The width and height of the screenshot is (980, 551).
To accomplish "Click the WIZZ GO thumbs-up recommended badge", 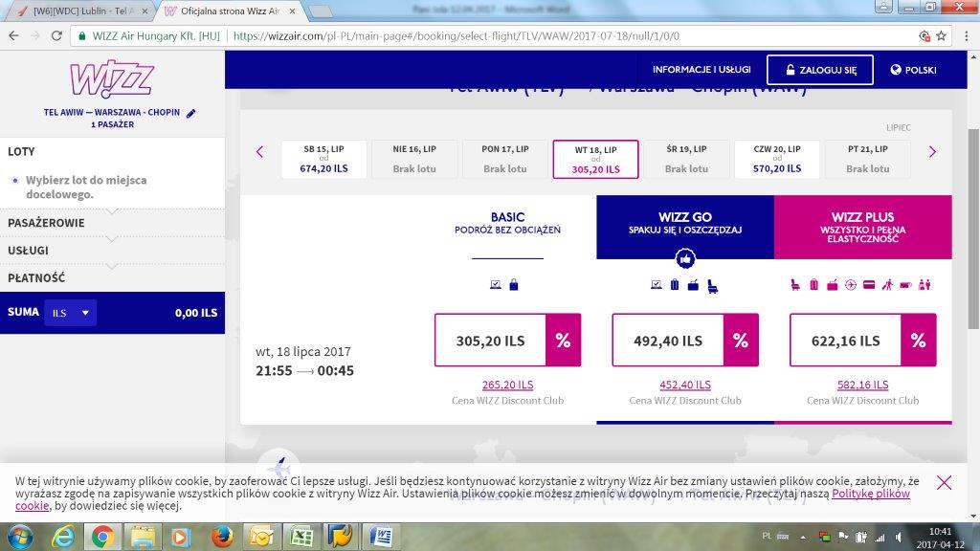I will point(685,258).
